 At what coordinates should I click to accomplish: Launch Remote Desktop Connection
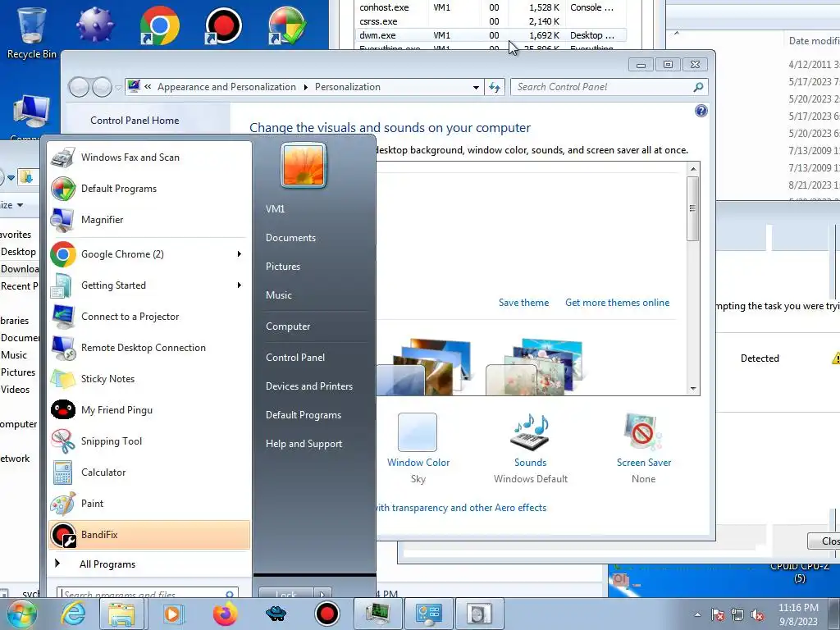pos(149,348)
